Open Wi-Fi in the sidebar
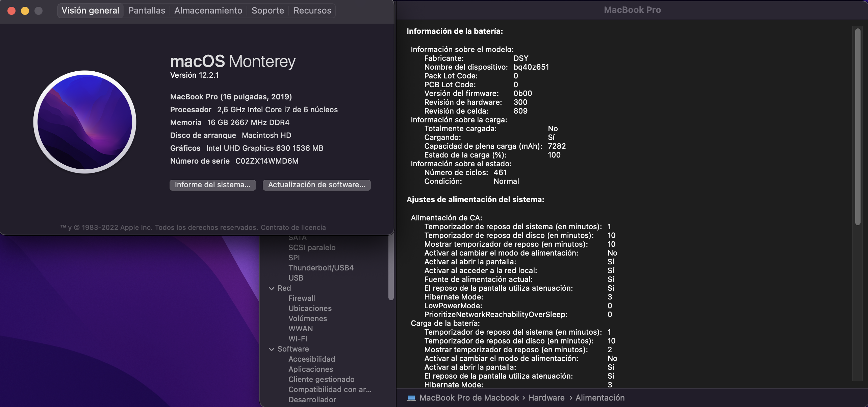This screenshot has width=868, height=407. [298, 339]
